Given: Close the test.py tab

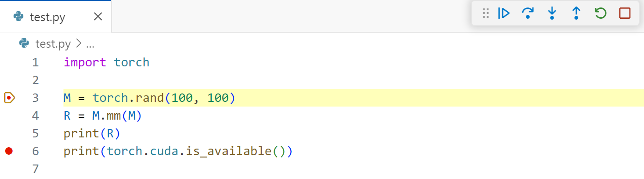Looking at the screenshot, I should [x=98, y=17].
